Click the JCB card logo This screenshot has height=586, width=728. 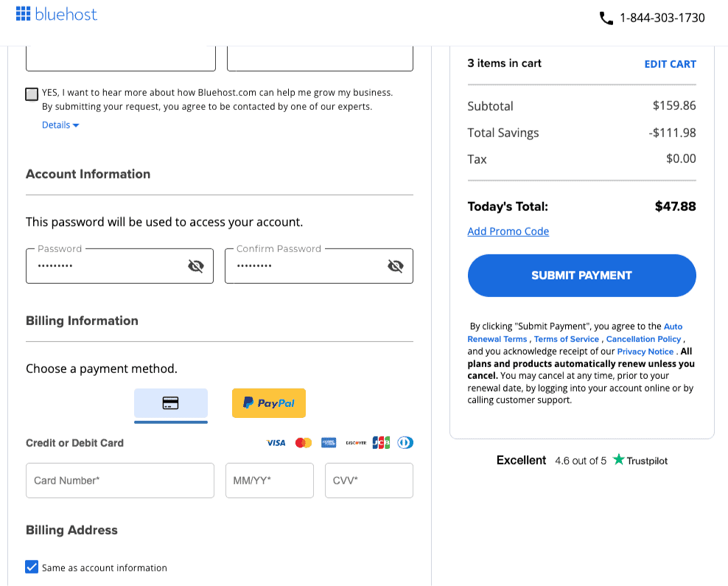381,443
